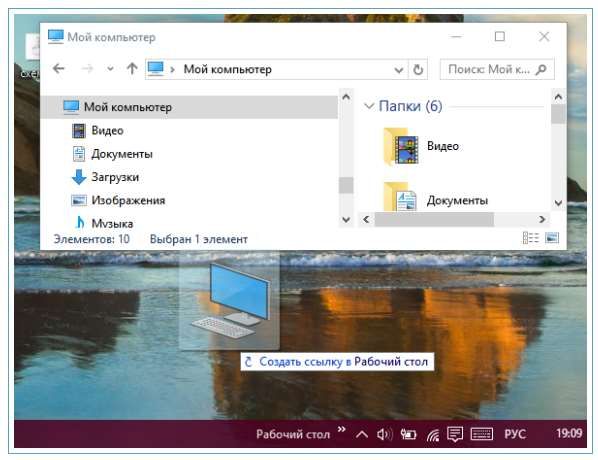
Task: Expand the Рабочий стол toolbar chevron
Action: pyautogui.click(x=341, y=429)
